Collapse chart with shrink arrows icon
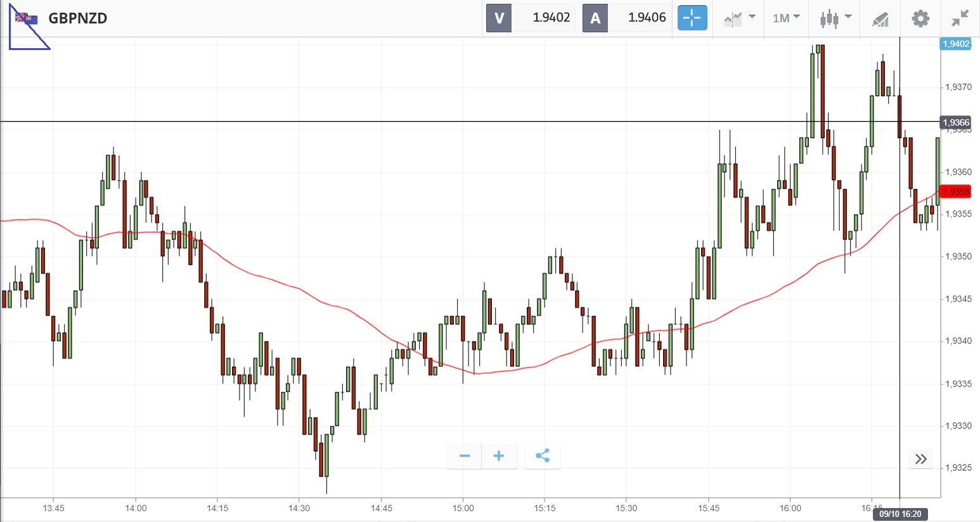Image resolution: width=980 pixels, height=522 pixels. tap(960, 18)
